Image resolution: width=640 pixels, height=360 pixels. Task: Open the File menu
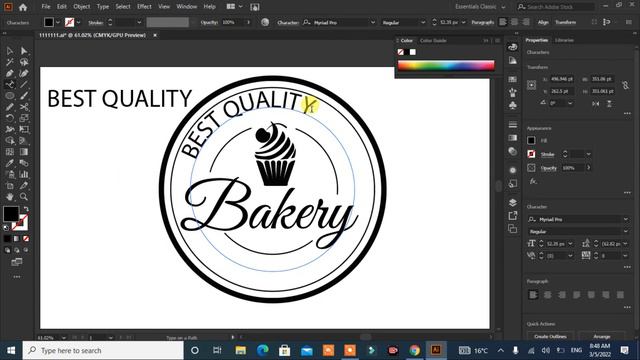[x=46, y=7]
